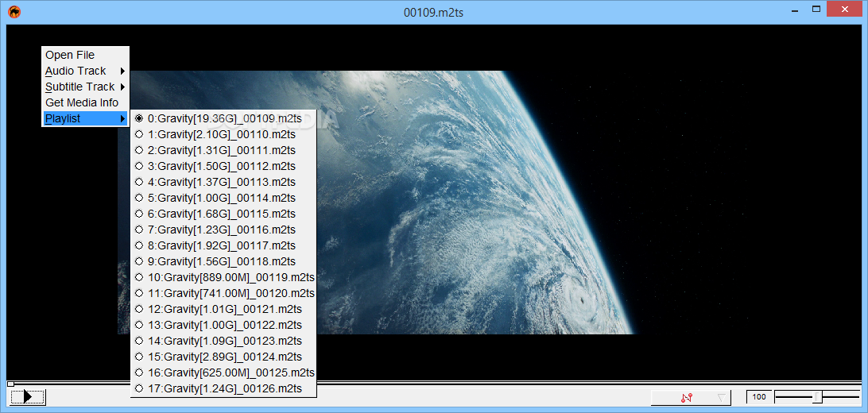Select playlist item 2:Gravity[1.31G]_00111.m2ts

pyautogui.click(x=223, y=150)
